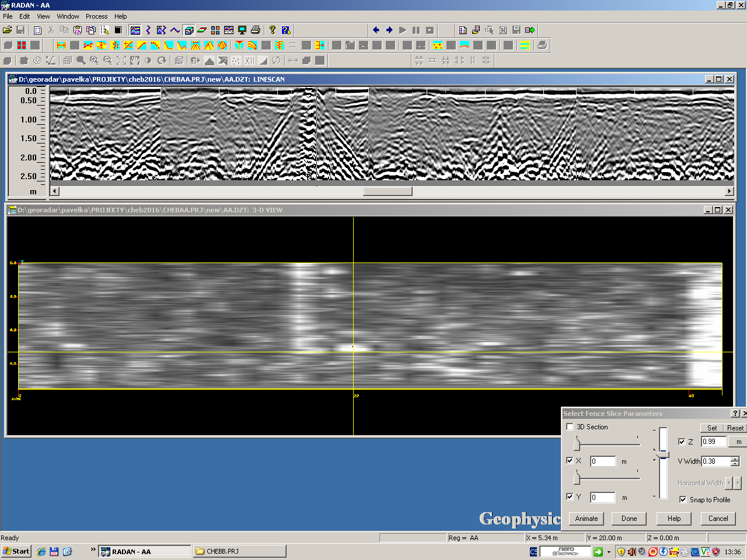747x560 pixels.
Task: Click the V Width field showing 0.38
Action: [715, 461]
